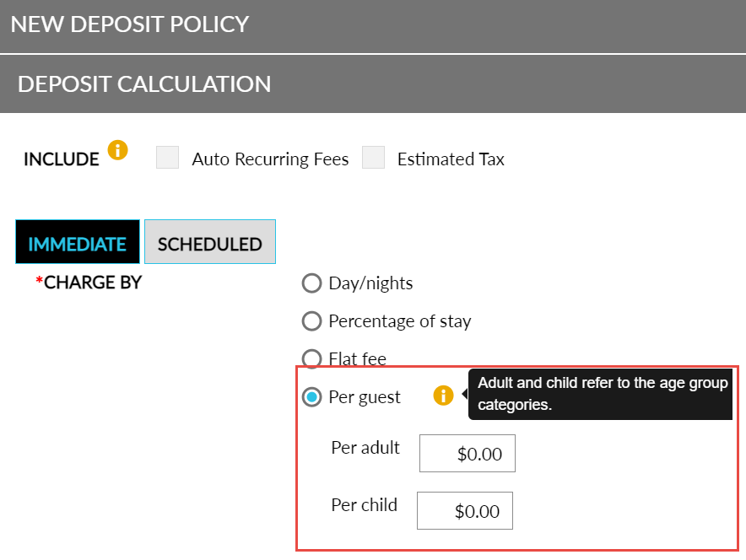Click the NEW DEPOSIT POLICY header
This screenshot has width=746, height=560.
(x=130, y=24)
